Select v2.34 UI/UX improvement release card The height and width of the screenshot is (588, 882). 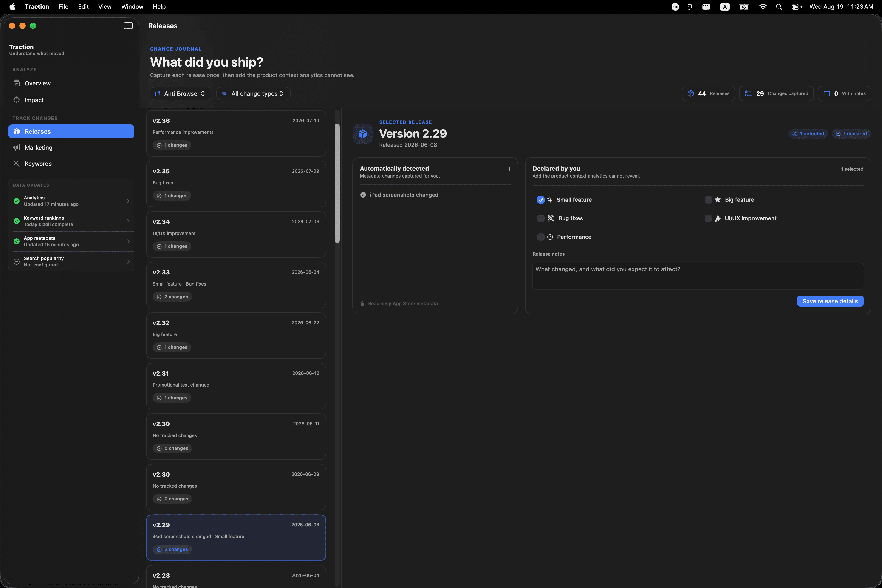pyautogui.click(x=236, y=234)
